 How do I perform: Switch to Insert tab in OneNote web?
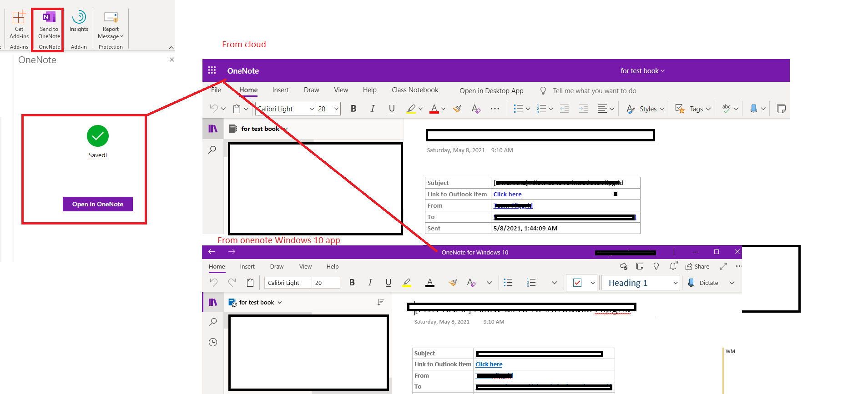click(281, 90)
